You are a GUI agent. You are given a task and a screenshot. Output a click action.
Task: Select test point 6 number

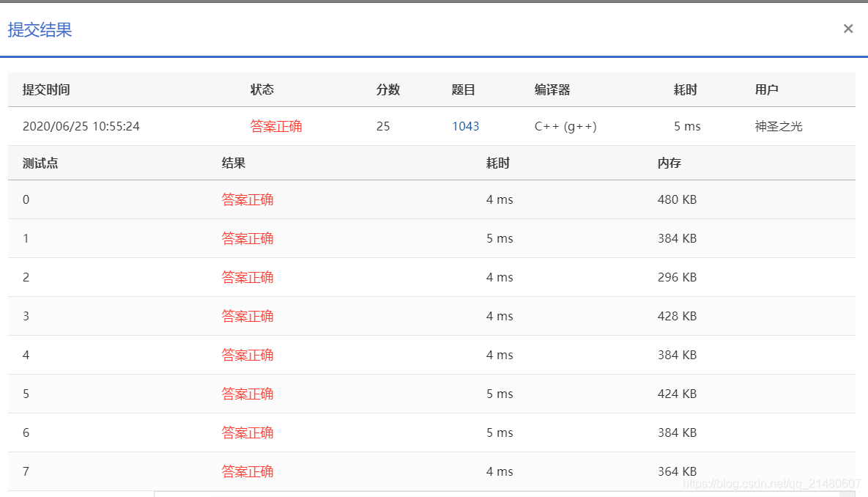click(26, 432)
